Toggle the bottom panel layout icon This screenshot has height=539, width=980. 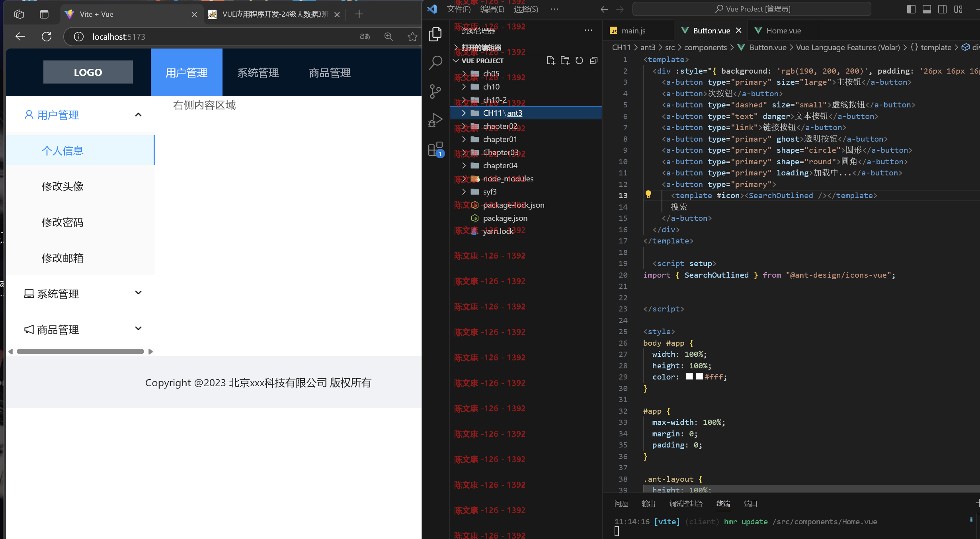tap(927, 9)
